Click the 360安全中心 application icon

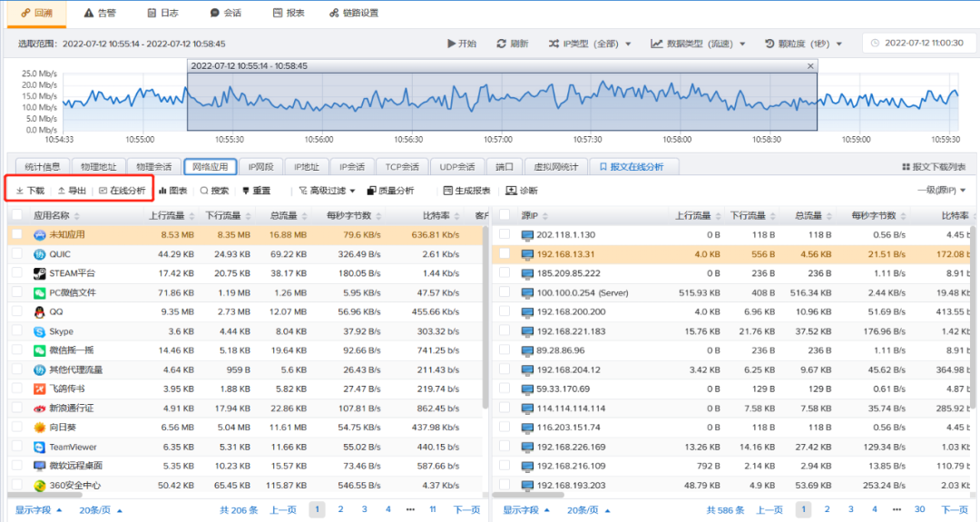(x=39, y=485)
